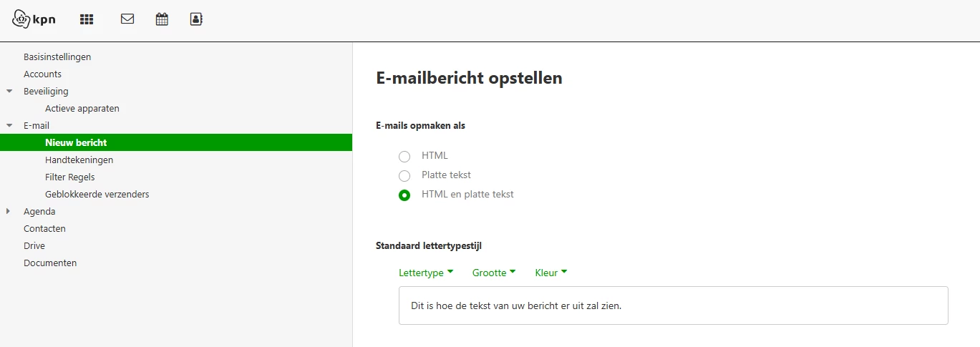Open the address book contacts icon
The height and width of the screenshot is (347, 980).
[196, 19]
